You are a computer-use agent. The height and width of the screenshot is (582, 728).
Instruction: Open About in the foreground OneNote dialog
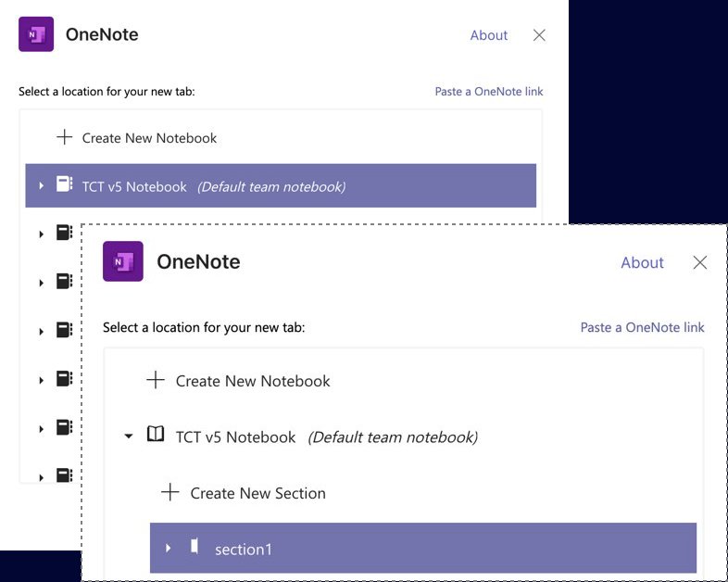click(642, 262)
